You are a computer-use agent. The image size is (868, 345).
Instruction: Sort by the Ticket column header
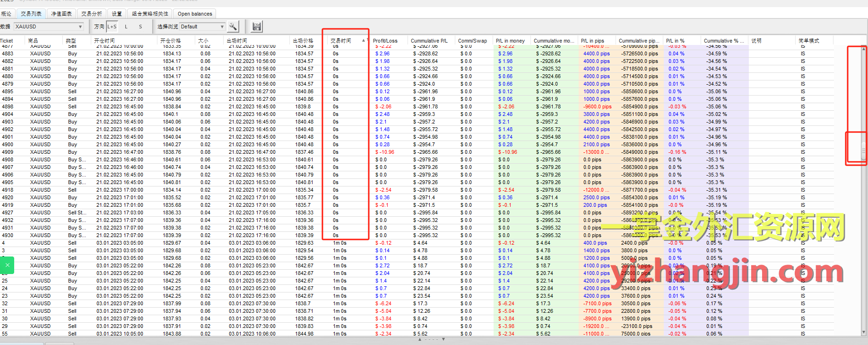[13, 41]
